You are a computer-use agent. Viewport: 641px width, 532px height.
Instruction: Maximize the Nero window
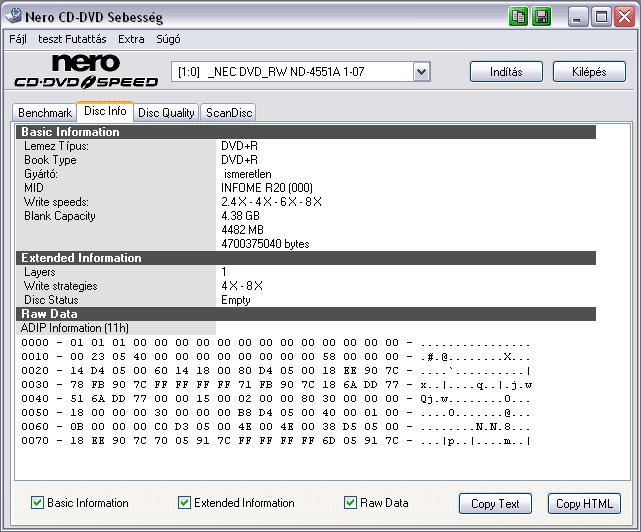click(601, 17)
